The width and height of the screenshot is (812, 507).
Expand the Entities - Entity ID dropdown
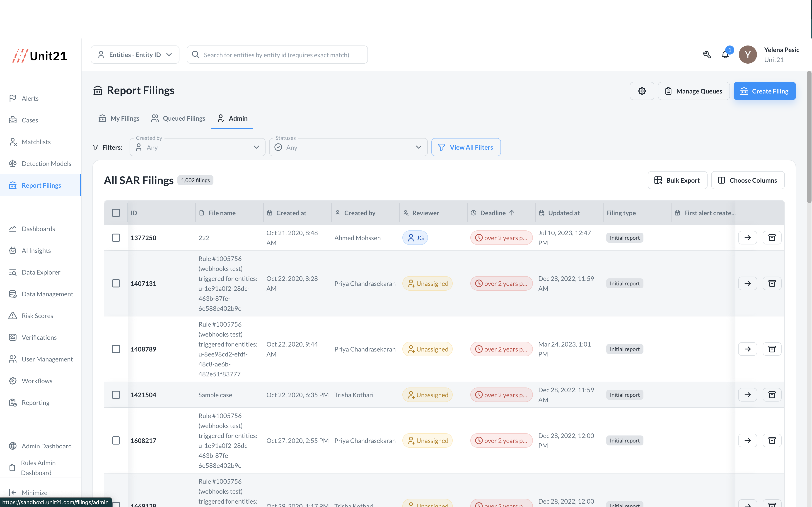tap(135, 55)
